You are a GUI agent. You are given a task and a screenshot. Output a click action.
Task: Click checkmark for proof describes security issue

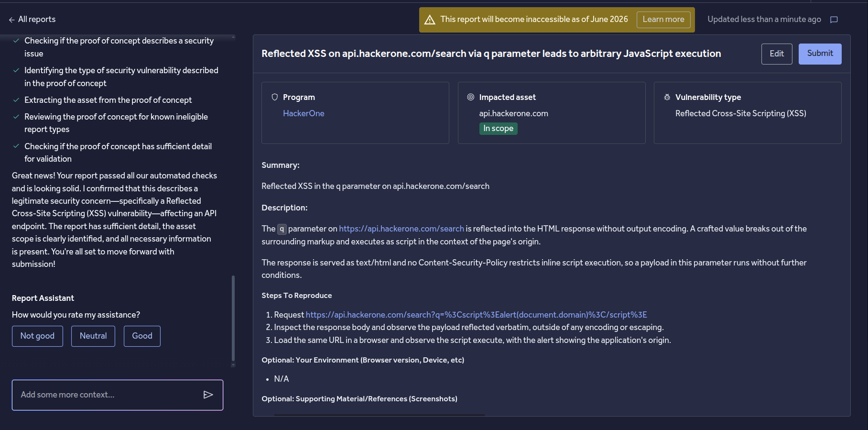point(16,41)
